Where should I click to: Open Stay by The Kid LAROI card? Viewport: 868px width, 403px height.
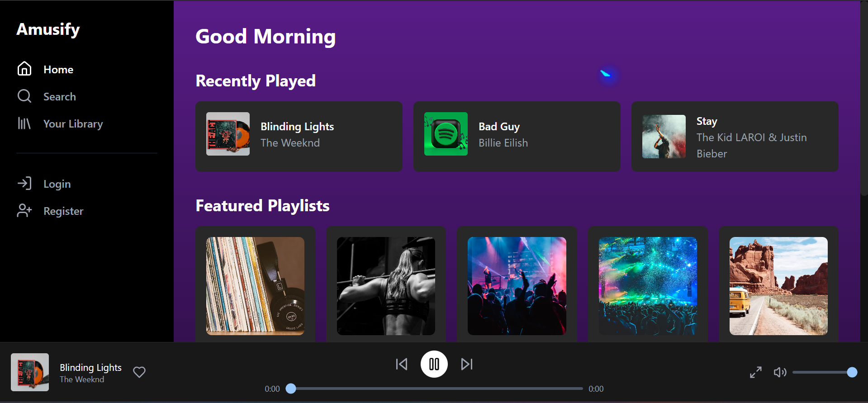[x=735, y=137]
